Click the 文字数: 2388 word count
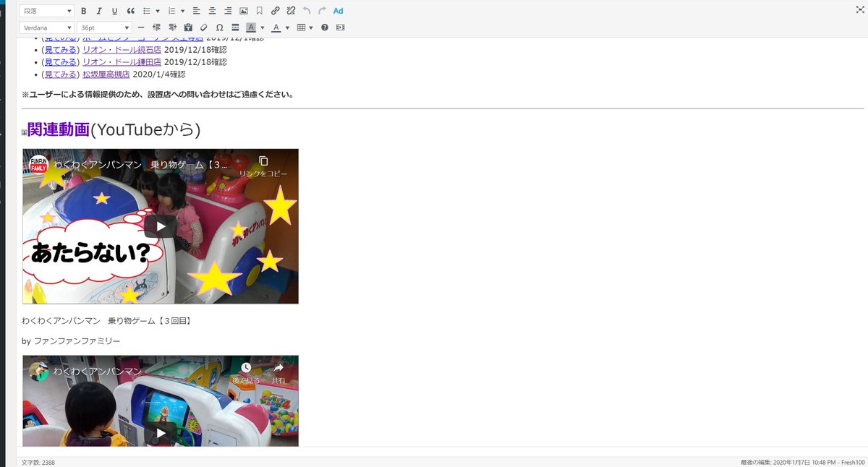This screenshot has width=868, height=467. 38,462
